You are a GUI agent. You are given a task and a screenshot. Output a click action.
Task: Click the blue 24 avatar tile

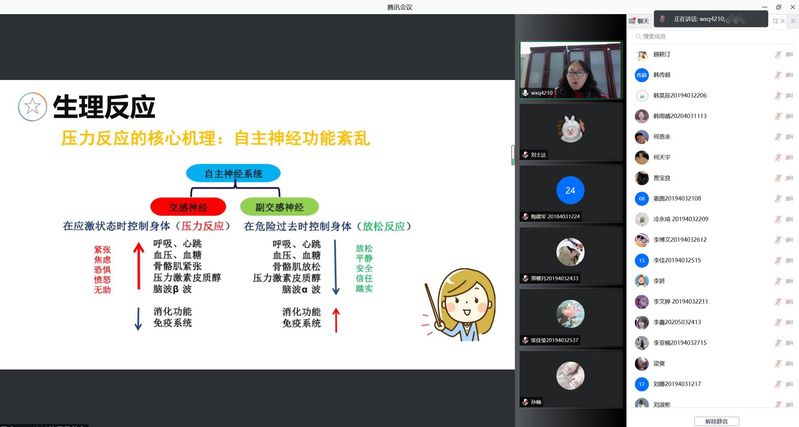[x=570, y=190]
